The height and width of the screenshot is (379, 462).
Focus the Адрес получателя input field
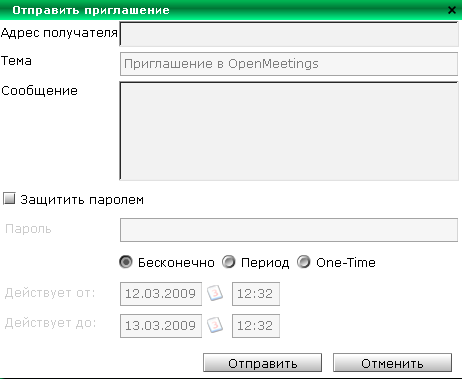tap(289, 34)
